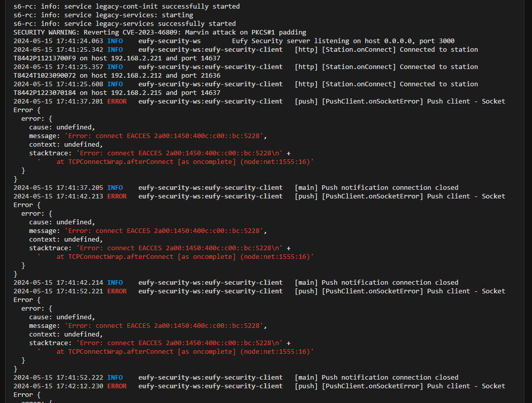Select station ID T8442P1223070184
Viewport: 532px width, 403px height.
[x=45, y=93]
